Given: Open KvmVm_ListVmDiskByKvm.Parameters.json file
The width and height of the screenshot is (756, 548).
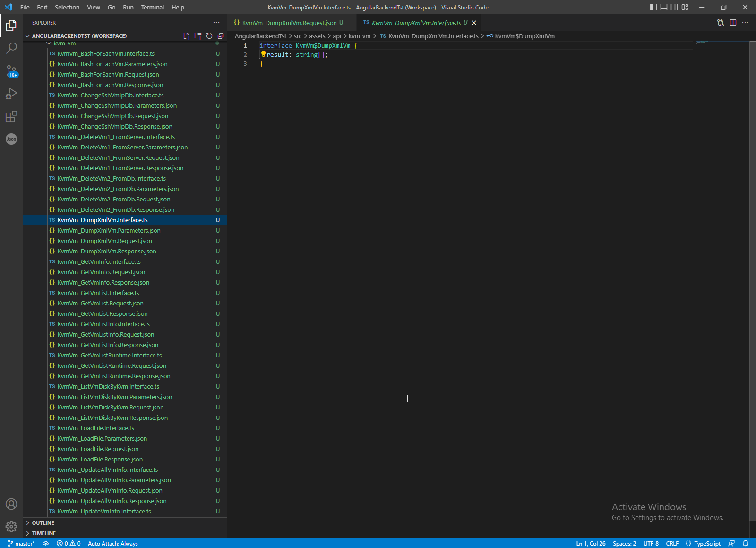Looking at the screenshot, I should point(125,397).
